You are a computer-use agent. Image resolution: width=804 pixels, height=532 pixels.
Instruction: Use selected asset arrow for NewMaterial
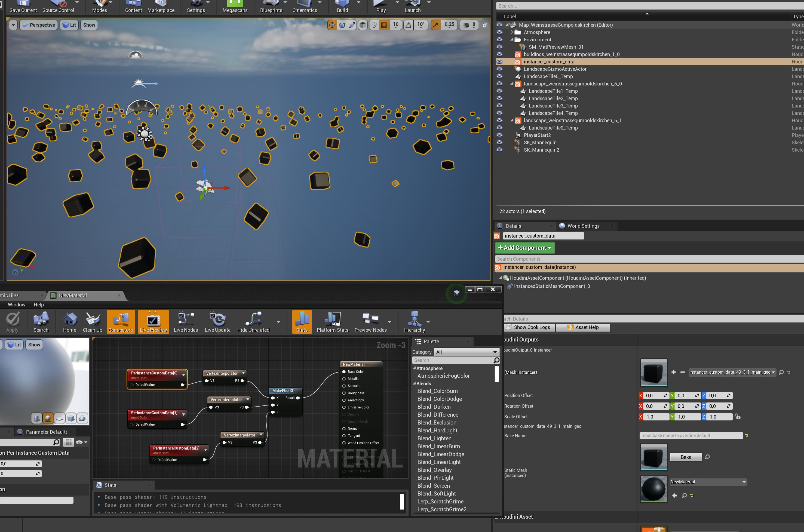675,496
